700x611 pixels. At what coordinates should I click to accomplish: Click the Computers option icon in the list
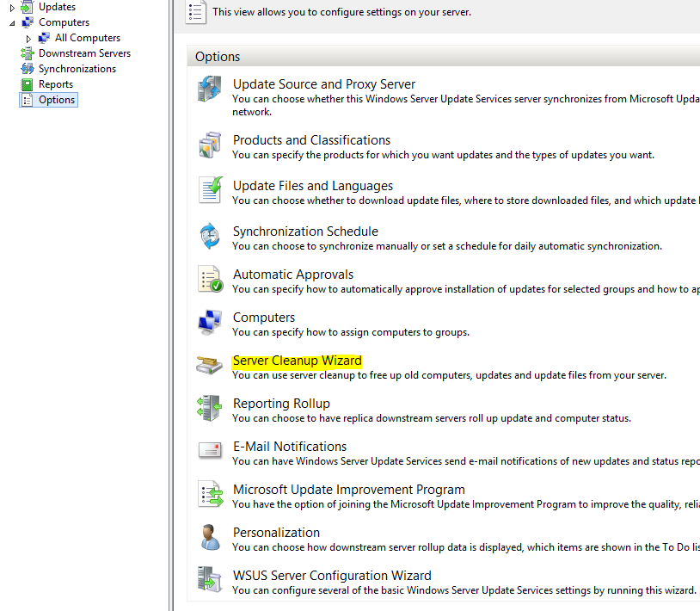210,322
